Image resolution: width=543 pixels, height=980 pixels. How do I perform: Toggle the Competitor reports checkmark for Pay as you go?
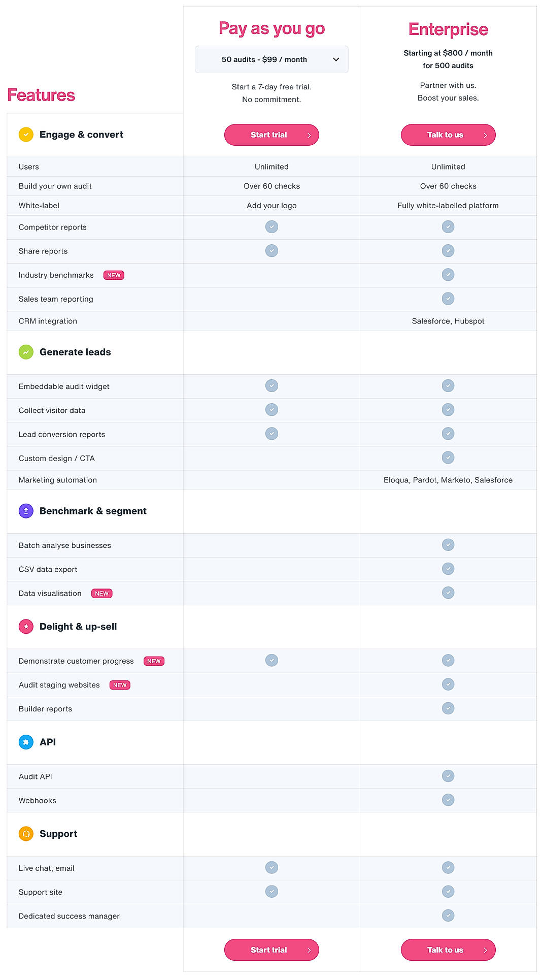[271, 226]
